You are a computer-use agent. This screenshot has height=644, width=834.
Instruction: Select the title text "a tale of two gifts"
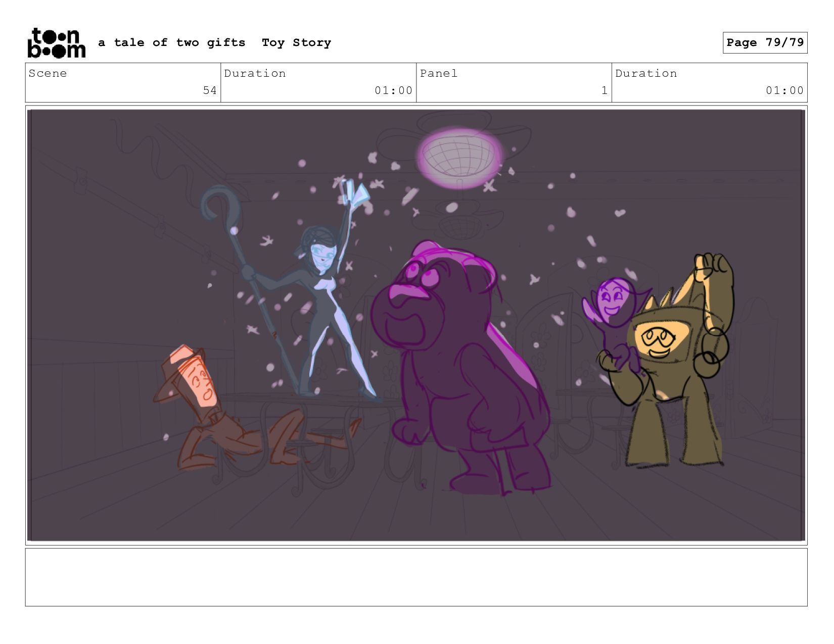tap(171, 43)
